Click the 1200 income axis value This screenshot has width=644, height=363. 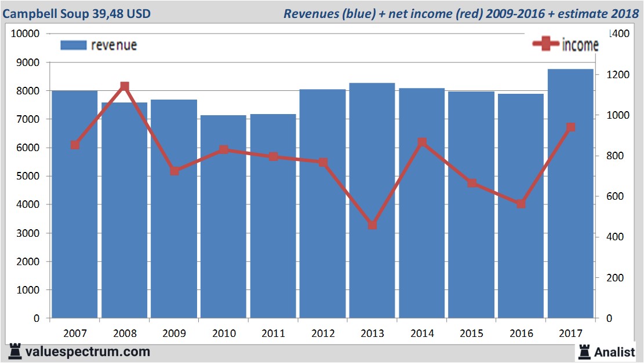pos(618,75)
